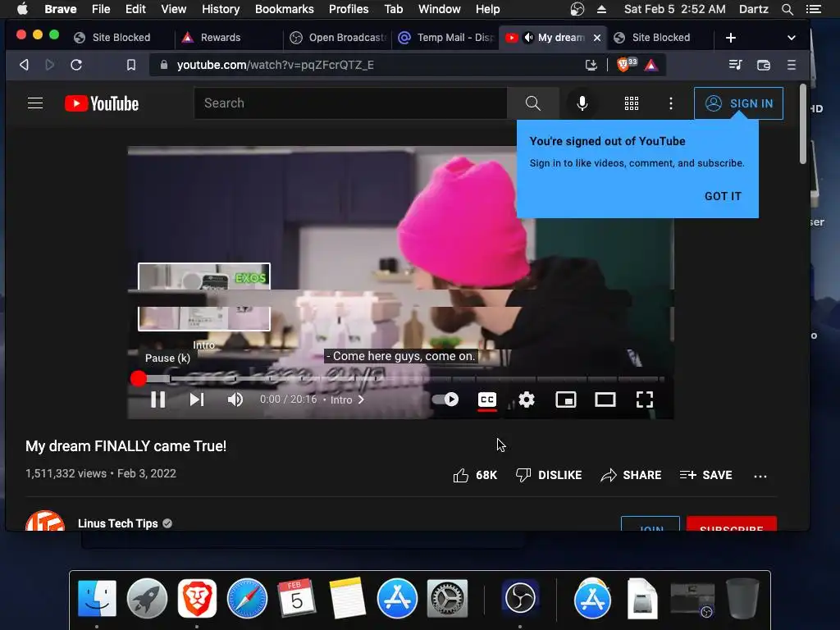Open Spotlight search in menu bar
840x630 pixels.
(787, 9)
